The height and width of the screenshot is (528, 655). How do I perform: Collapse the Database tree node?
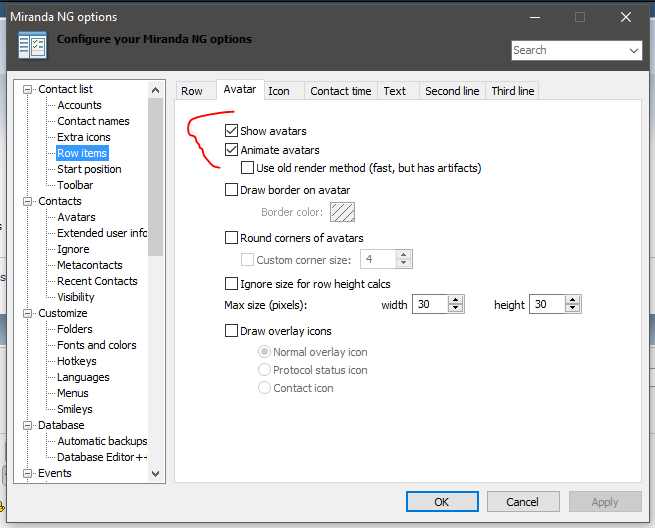[x=27, y=425]
